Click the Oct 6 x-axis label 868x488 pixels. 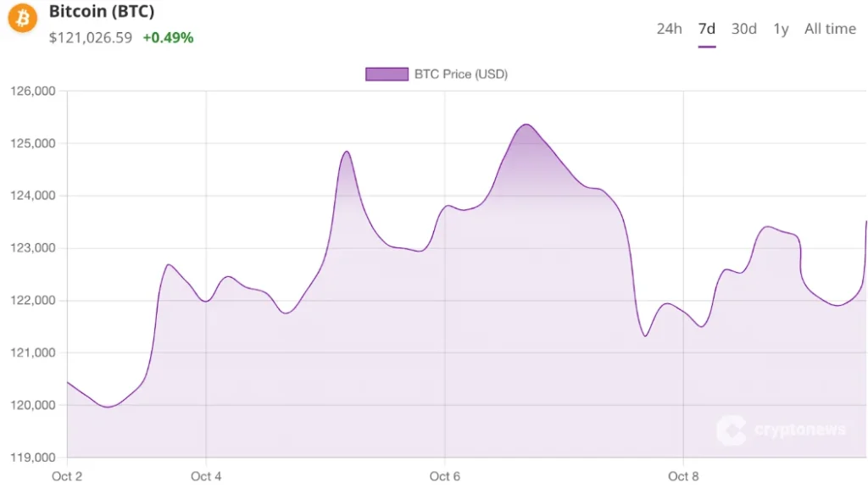pyautogui.click(x=445, y=476)
